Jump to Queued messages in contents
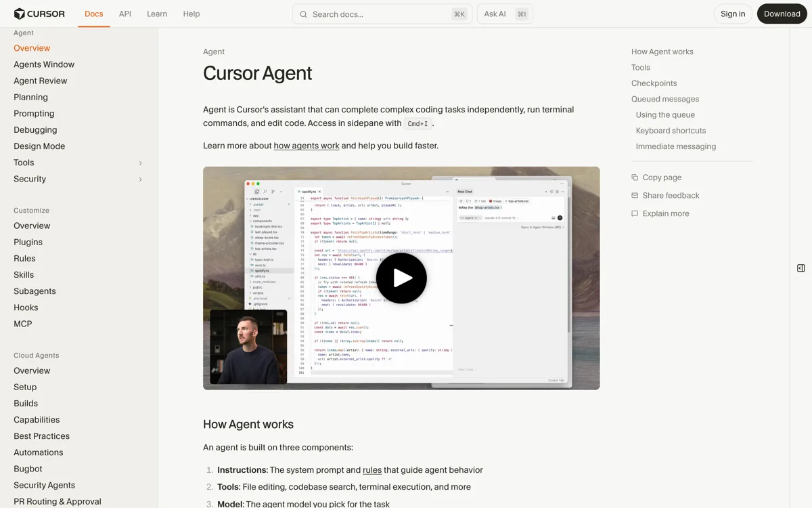The height and width of the screenshot is (508, 812). (665, 99)
